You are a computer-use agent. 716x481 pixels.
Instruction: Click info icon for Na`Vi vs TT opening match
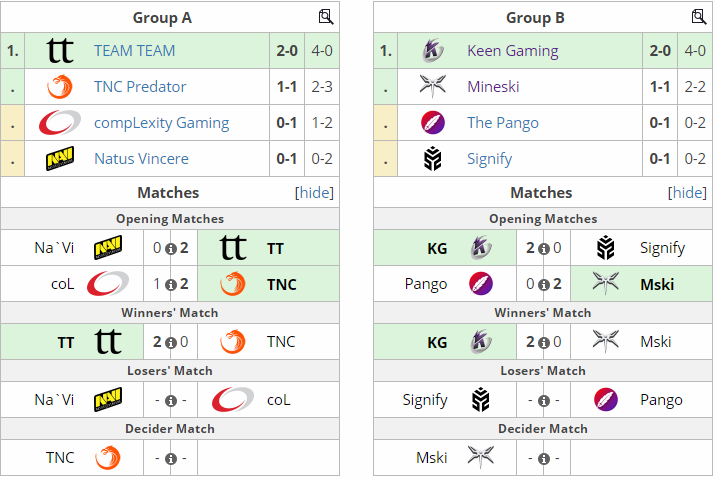click(171, 249)
